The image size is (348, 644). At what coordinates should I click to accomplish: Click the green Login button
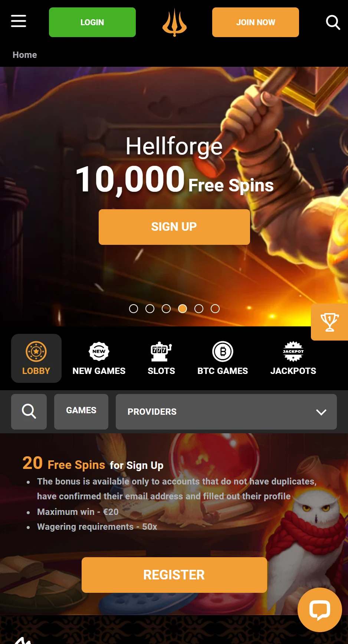tap(92, 22)
